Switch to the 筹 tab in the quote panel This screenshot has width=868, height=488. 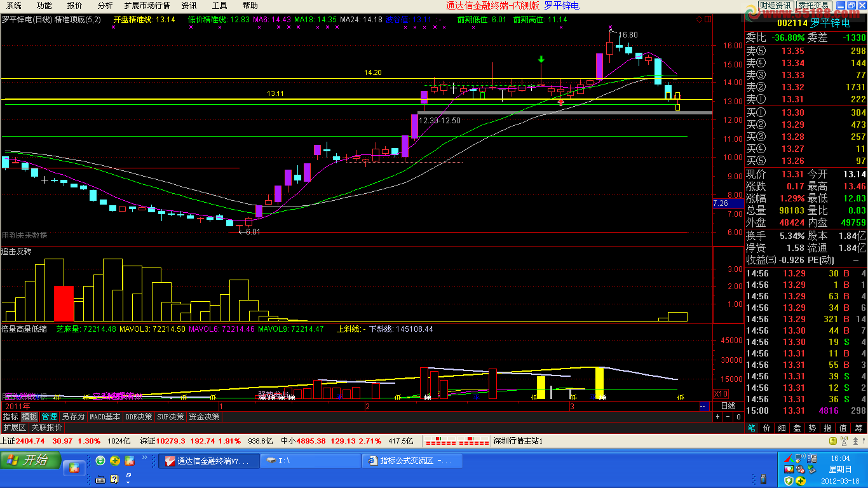(859, 428)
